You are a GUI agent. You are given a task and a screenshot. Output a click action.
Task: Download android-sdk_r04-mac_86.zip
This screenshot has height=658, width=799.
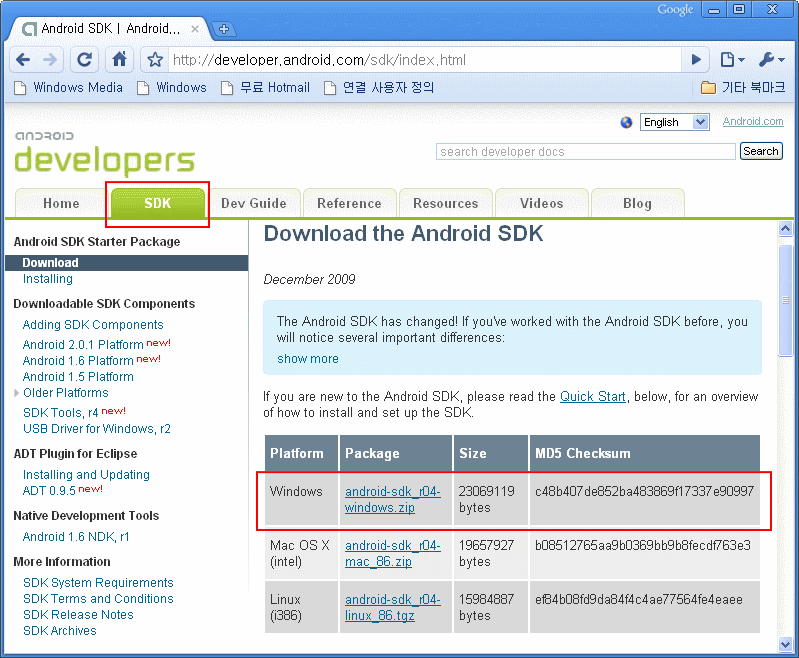coord(392,554)
